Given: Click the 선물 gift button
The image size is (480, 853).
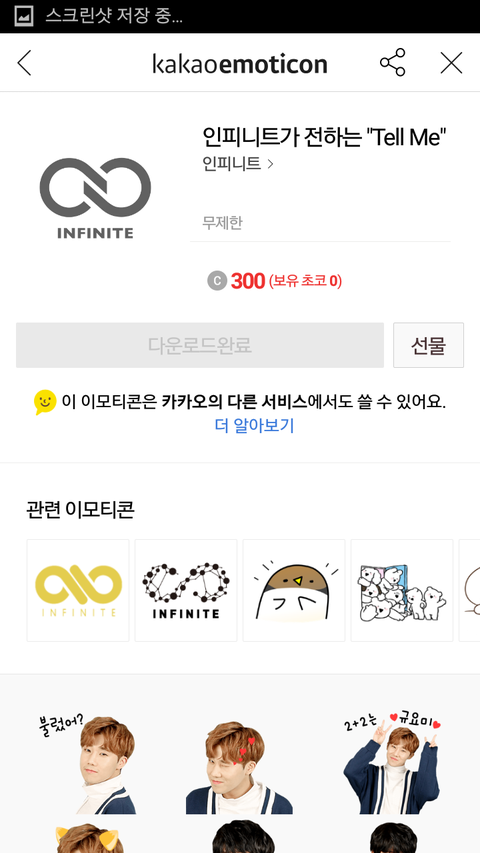Looking at the screenshot, I should 428,345.
